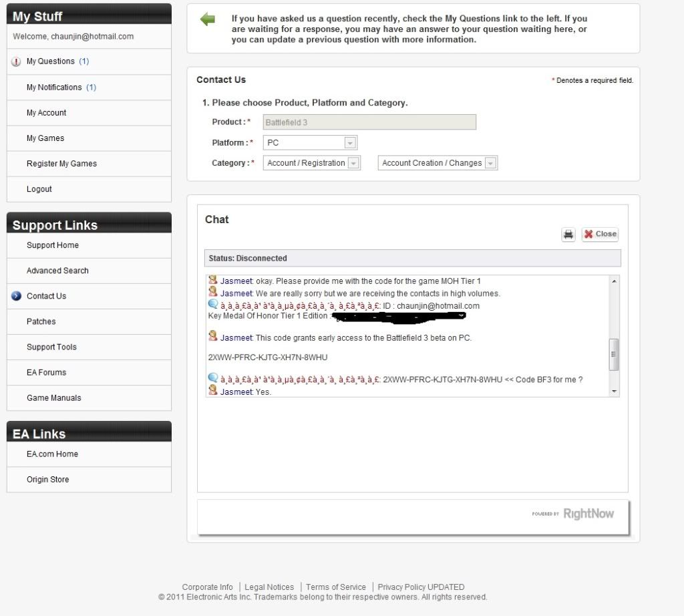
Task: Select Register My Games
Action: pos(61,164)
